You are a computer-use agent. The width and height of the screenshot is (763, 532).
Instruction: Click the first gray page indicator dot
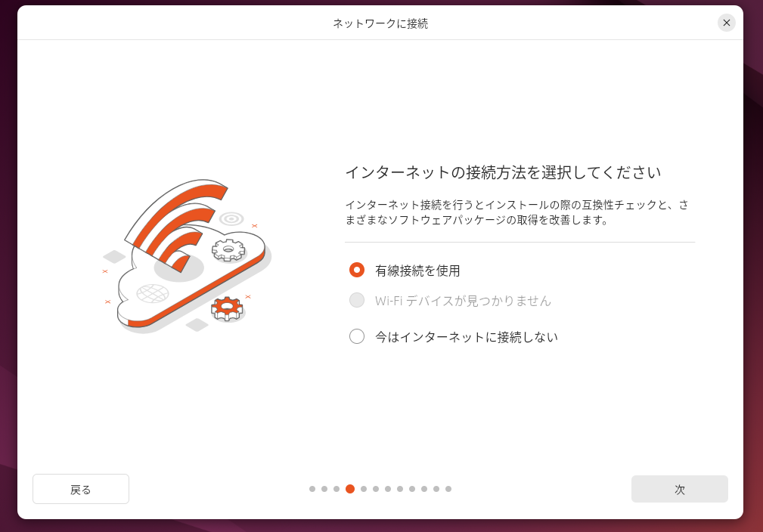pos(312,489)
